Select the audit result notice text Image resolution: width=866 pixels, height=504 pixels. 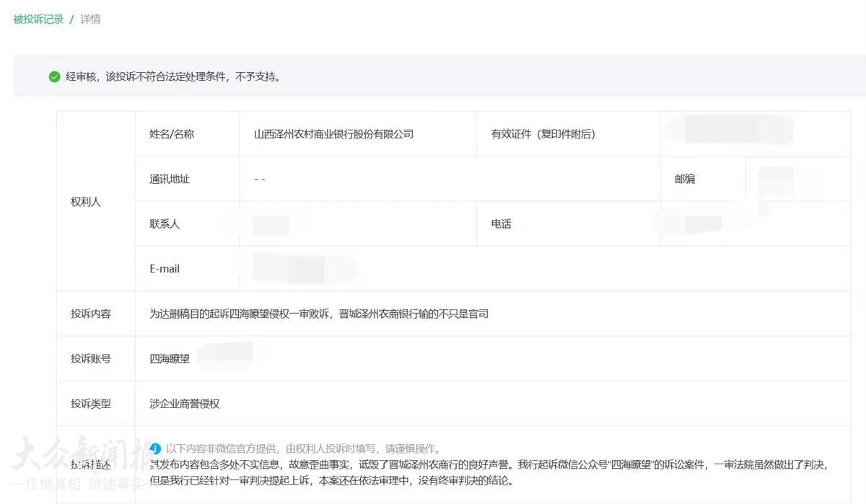[173, 76]
